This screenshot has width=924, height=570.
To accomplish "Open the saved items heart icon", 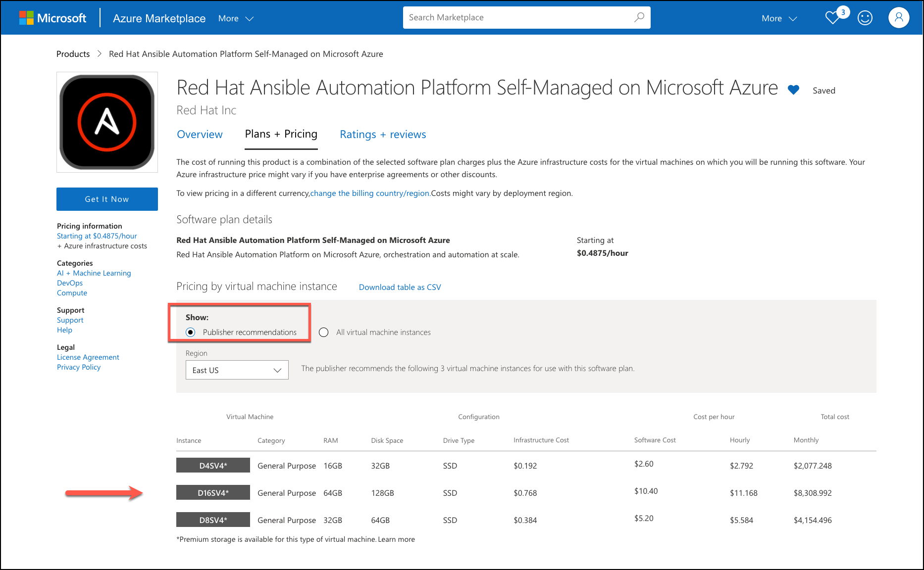I will pos(833,18).
